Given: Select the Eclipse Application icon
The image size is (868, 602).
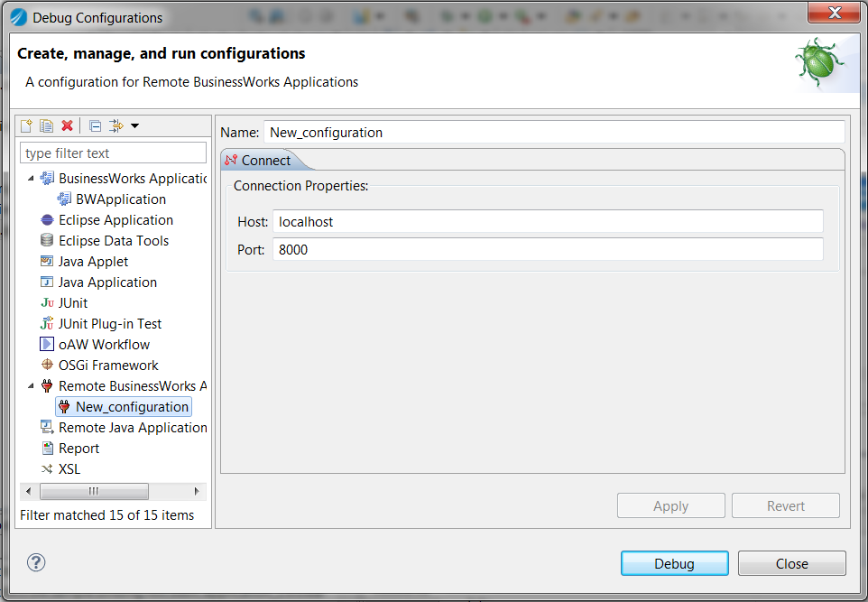Looking at the screenshot, I should [47, 220].
